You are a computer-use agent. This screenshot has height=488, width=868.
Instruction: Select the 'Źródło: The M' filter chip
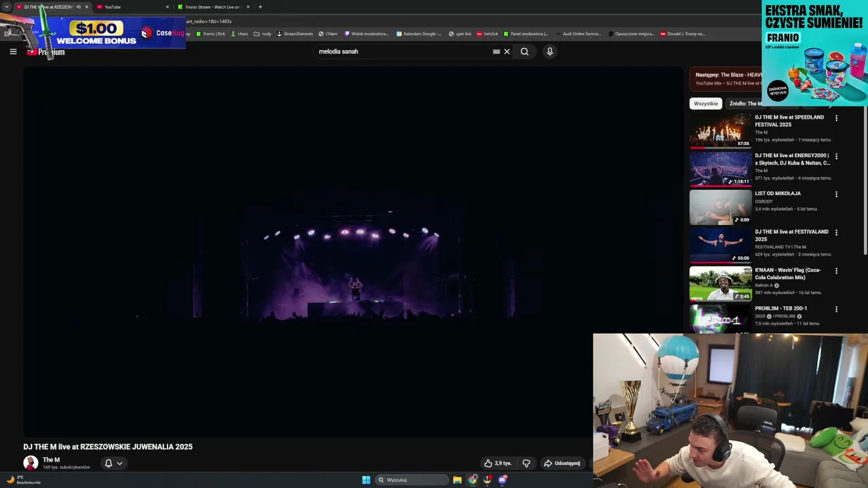click(x=745, y=104)
